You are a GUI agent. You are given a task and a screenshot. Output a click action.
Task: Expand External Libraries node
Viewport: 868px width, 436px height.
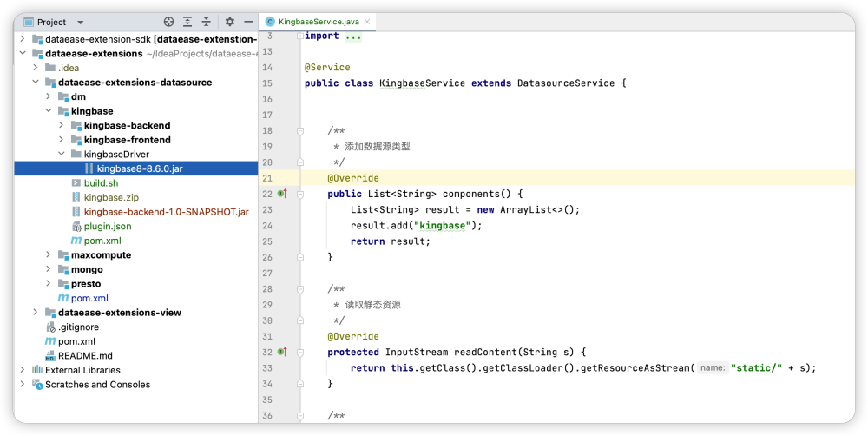(23, 370)
